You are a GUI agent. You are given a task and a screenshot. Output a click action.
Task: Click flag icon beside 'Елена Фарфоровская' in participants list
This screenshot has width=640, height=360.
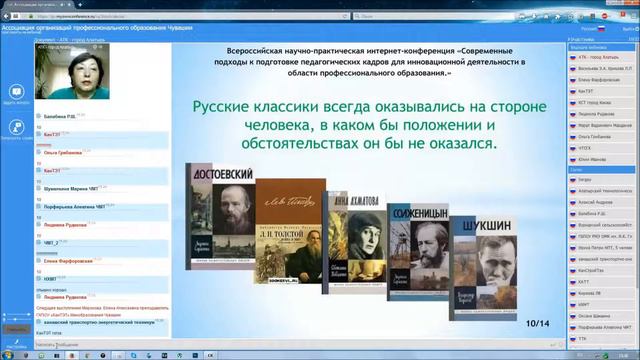(x=573, y=80)
